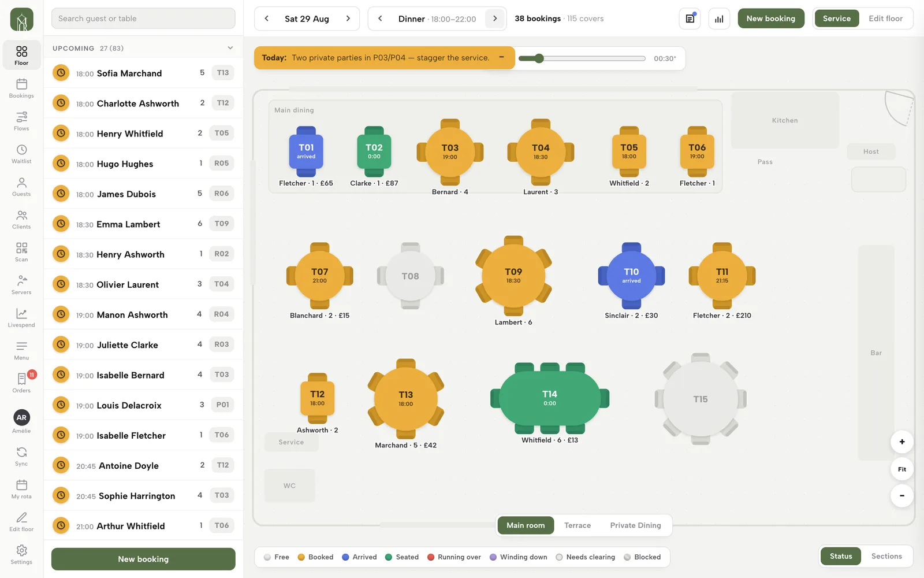Open Orders with notification badge

coord(21,383)
